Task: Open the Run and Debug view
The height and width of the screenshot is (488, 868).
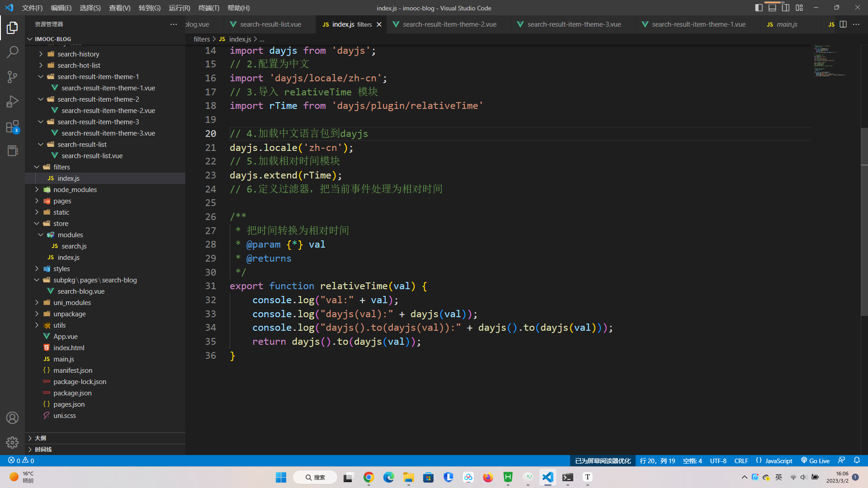Action: [x=12, y=101]
